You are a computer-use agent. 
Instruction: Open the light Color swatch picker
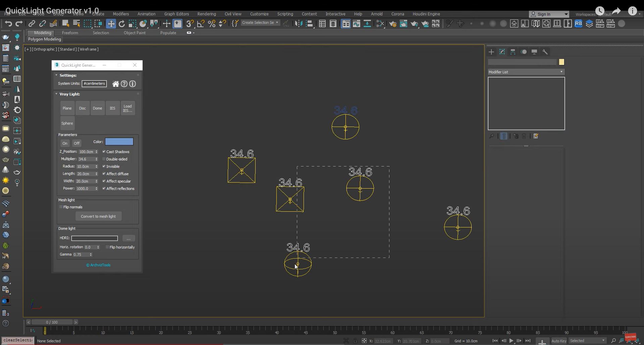click(x=119, y=141)
